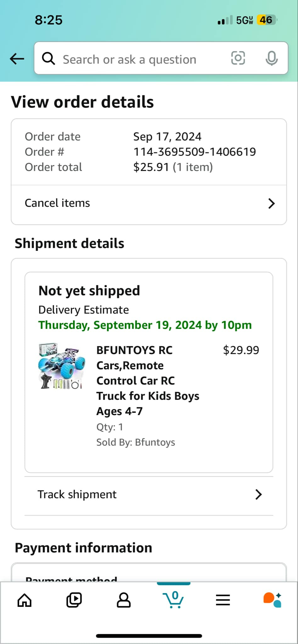
Task: Launch the Rufus AI assistant icon
Action: (x=272, y=600)
